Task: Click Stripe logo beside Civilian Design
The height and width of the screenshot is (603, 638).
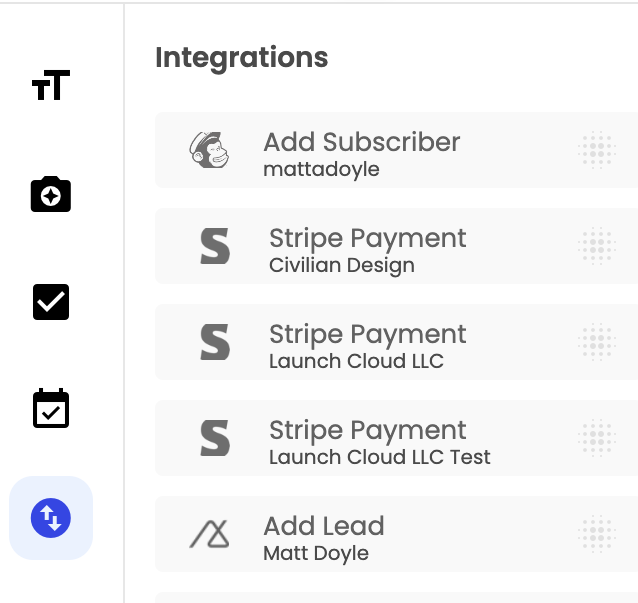Action: coord(215,246)
